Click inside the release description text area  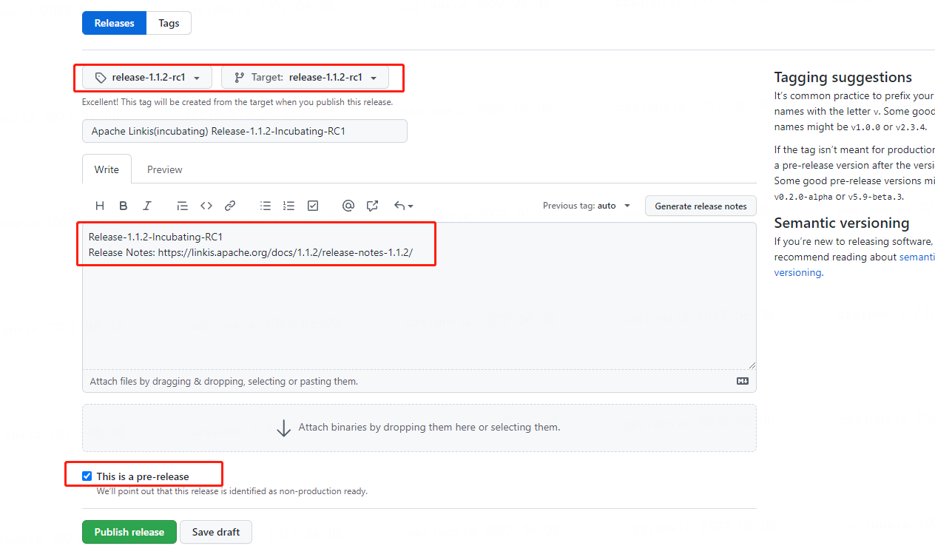(419, 296)
